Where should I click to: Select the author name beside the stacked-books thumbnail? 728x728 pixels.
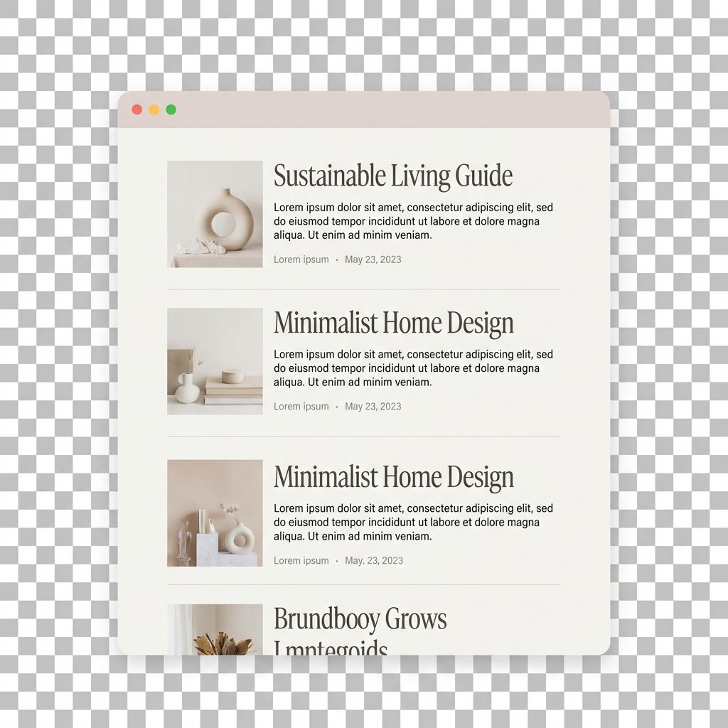click(x=301, y=407)
